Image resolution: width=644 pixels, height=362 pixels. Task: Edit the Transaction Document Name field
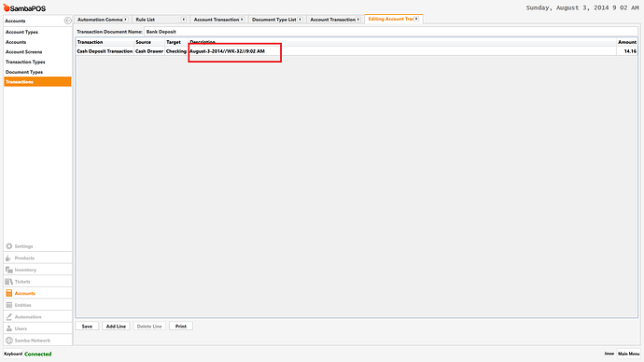click(x=390, y=32)
